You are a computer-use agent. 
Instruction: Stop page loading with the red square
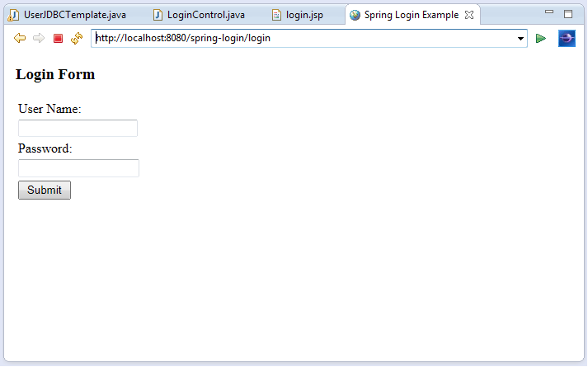click(x=58, y=39)
